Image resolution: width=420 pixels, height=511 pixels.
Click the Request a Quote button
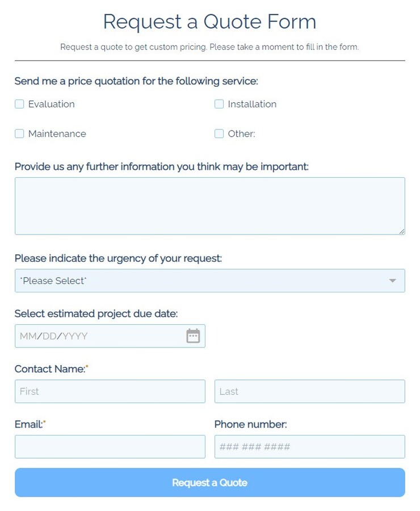(x=210, y=482)
